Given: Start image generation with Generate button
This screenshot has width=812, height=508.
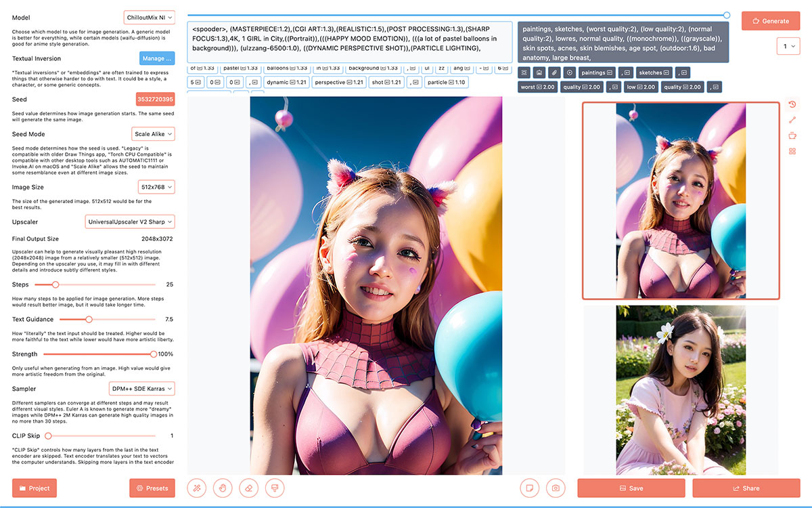Looking at the screenshot, I should [x=771, y=21].
